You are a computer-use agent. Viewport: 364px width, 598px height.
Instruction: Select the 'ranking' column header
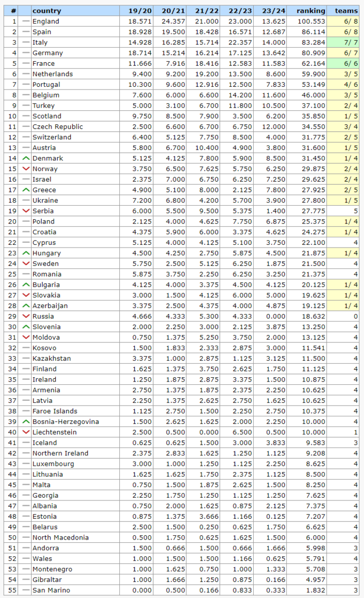click(x=310, y=11)
